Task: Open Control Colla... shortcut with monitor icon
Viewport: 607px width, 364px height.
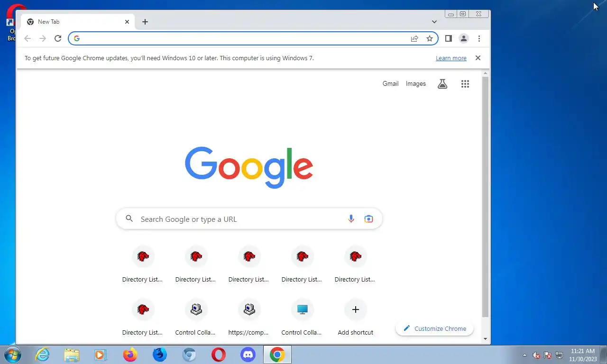Action: (x=302, y=317)
